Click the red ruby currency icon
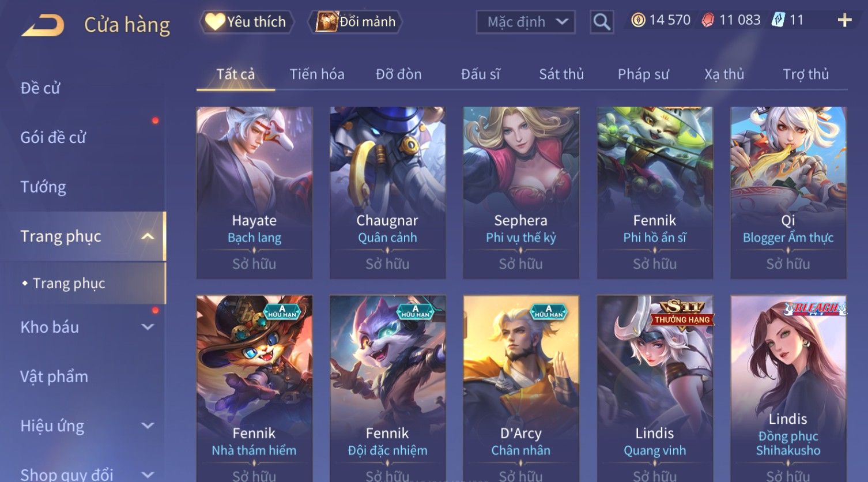The width and height of the screenshot is (868, 482). (708, 21)
